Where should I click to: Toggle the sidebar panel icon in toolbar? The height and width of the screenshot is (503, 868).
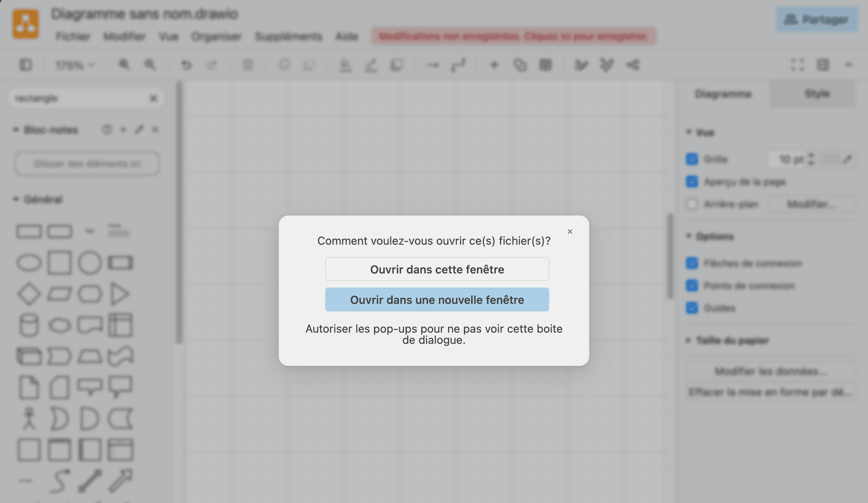click(26, 65)
